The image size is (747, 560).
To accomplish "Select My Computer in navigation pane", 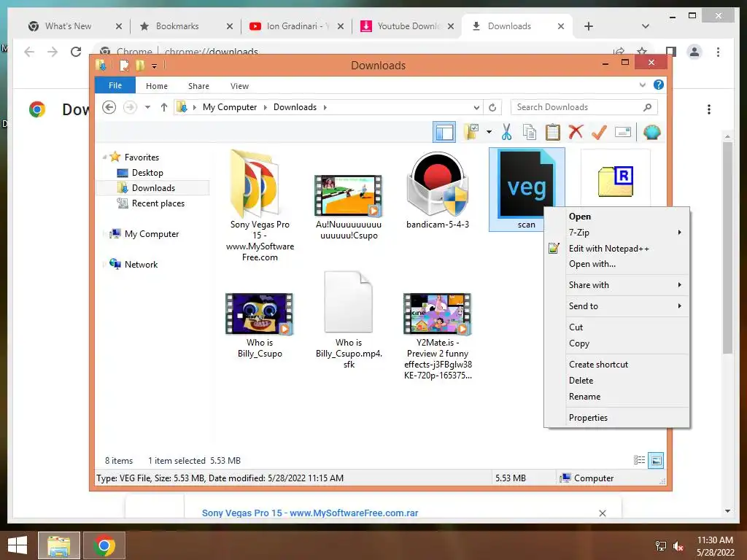I will [152, 234].
